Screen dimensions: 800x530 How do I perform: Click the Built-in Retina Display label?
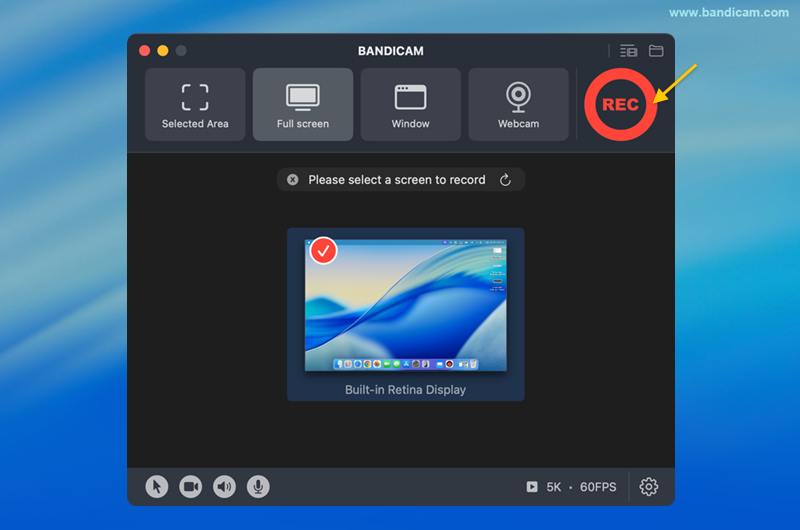pyautogui.click(x=405, y=390)
